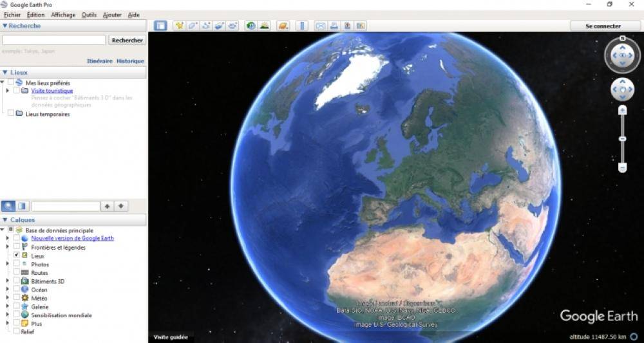Click the email envelope toolbar icon
Viewport: 644px width, 343px height.
pos(320,26)
